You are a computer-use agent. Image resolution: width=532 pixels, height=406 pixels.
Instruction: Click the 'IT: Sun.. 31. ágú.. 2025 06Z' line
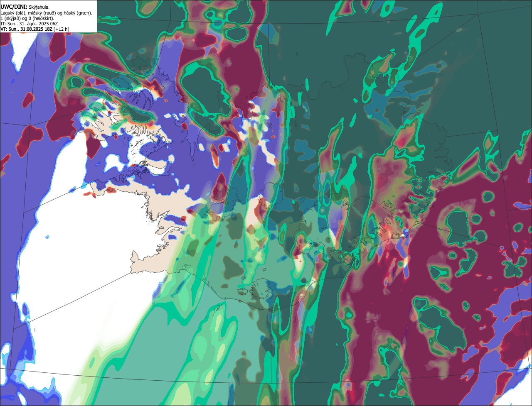(30, 23)
